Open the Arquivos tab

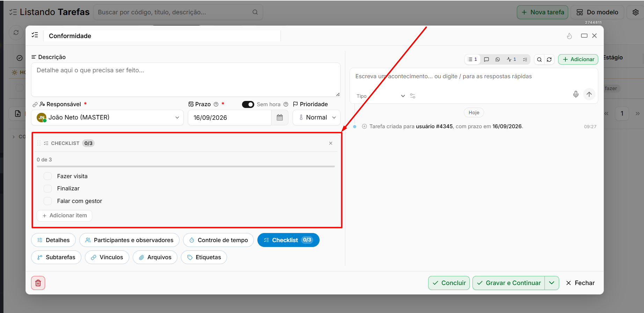click(x=155, y=257)
